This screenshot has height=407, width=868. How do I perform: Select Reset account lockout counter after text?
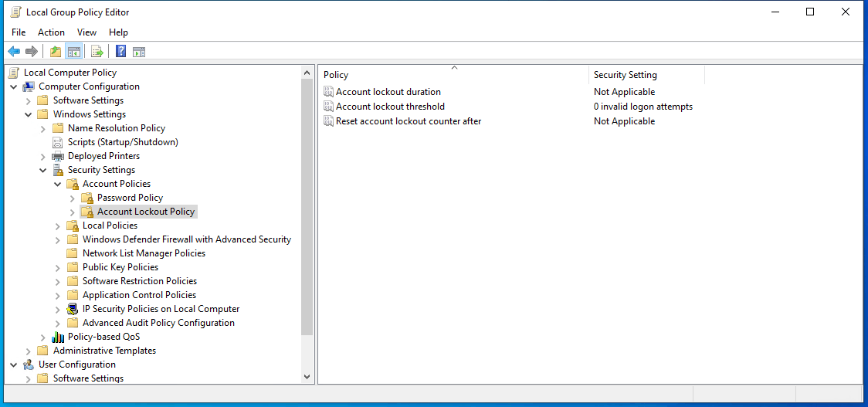409,121
